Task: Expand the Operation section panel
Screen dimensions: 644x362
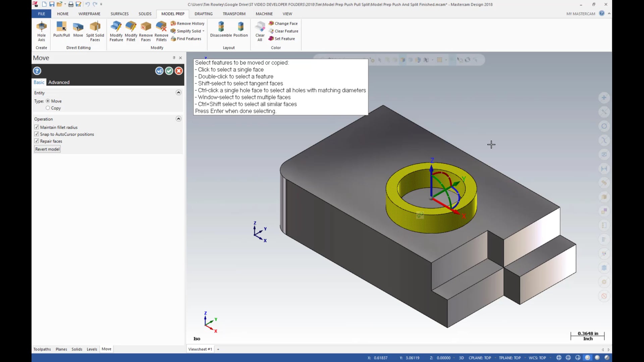Action: pyautogui.click(x=179, y=118)
